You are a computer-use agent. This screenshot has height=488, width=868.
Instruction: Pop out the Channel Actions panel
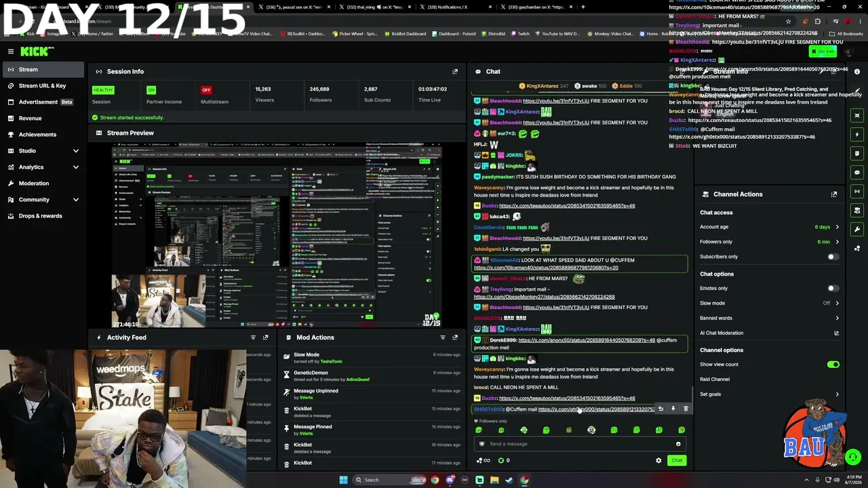point(834,195)
